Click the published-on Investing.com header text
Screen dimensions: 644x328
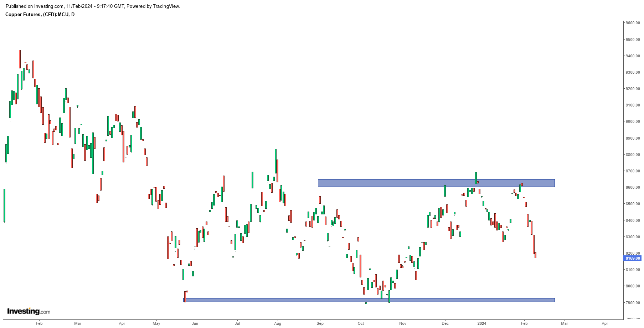(93, 6)
